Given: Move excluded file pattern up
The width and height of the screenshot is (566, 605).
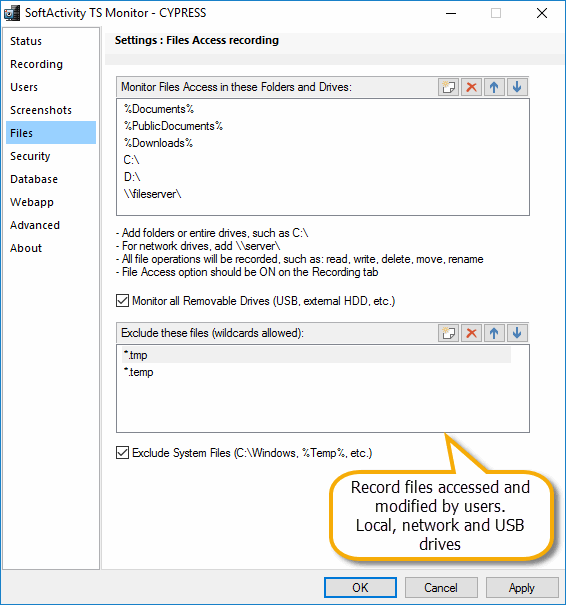Looking at the screenshot, I should [494, 333].
